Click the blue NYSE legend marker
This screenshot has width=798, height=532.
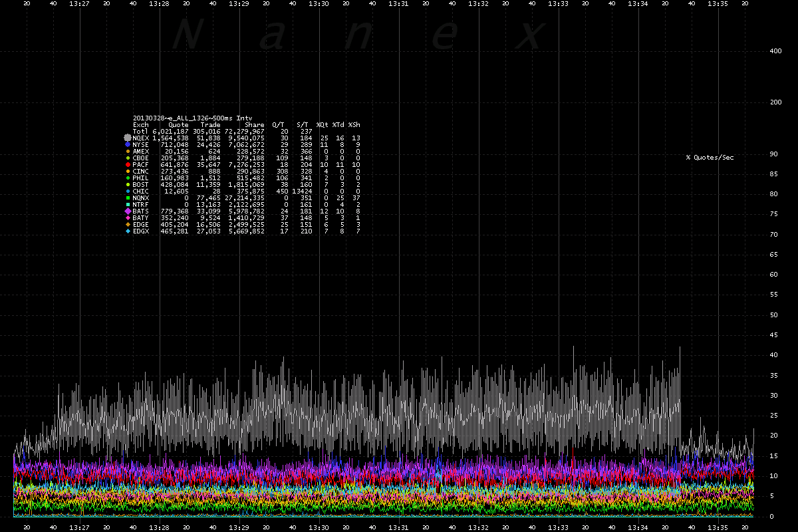127,144
